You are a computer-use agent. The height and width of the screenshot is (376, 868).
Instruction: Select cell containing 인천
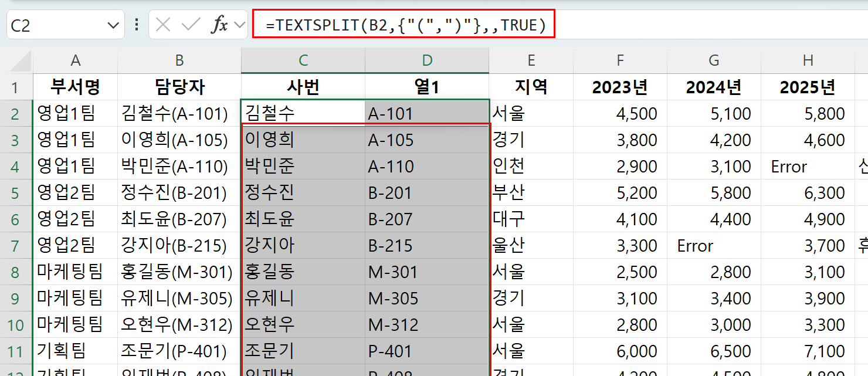pos(531,167)
